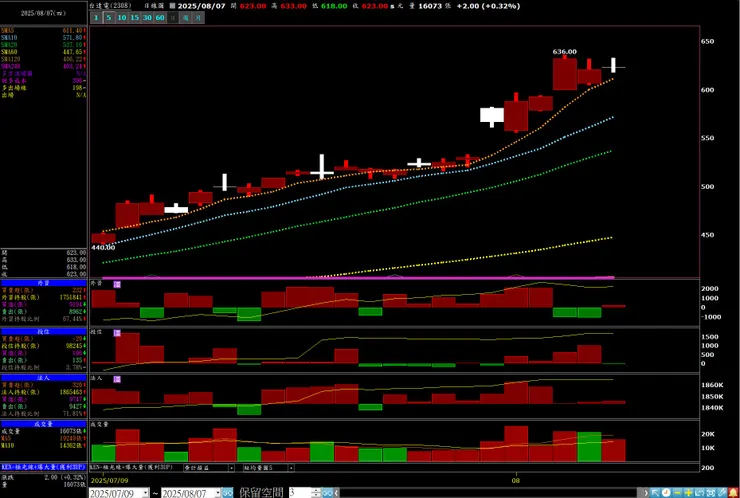Image resolution: width=740 pixels, height=498 pixels.
Task: Select the 成交量 blue panel header
Action: 43,424
